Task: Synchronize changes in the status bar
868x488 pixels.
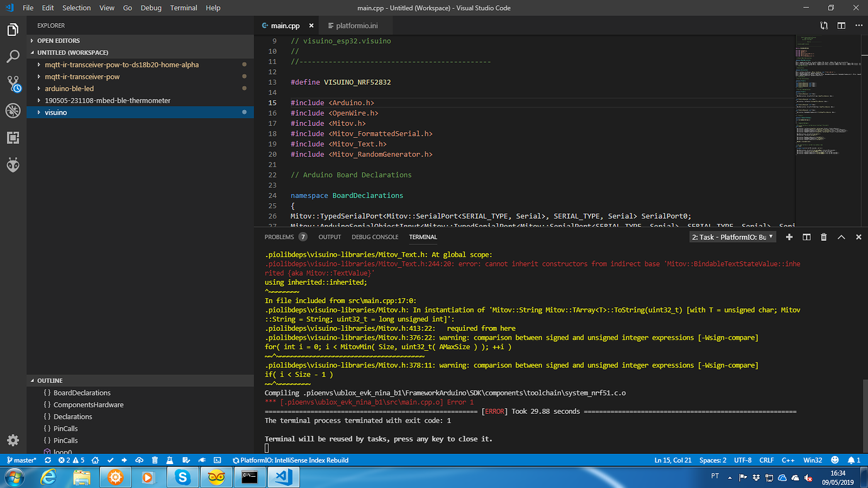Action: (x=48, y=460)
